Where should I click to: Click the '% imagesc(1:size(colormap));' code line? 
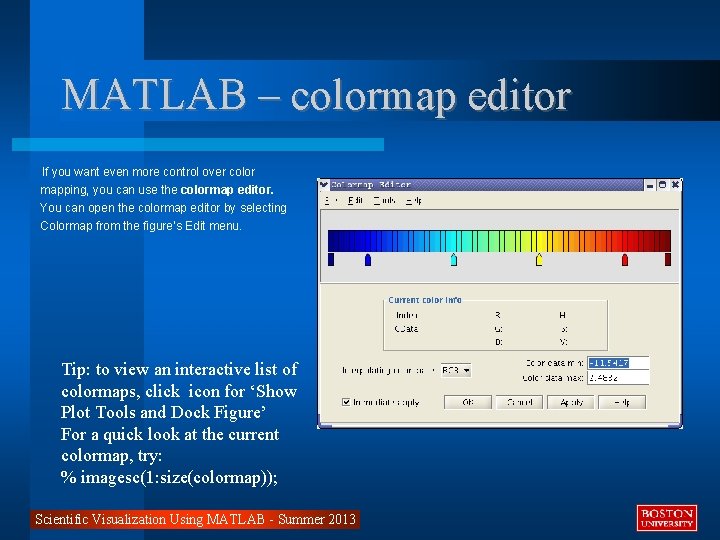pos(169,478)
